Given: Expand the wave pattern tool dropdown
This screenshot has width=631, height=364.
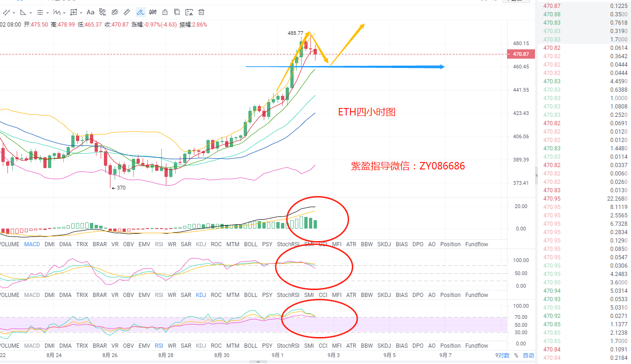Looking at the screenshot, I should [64, 13].
